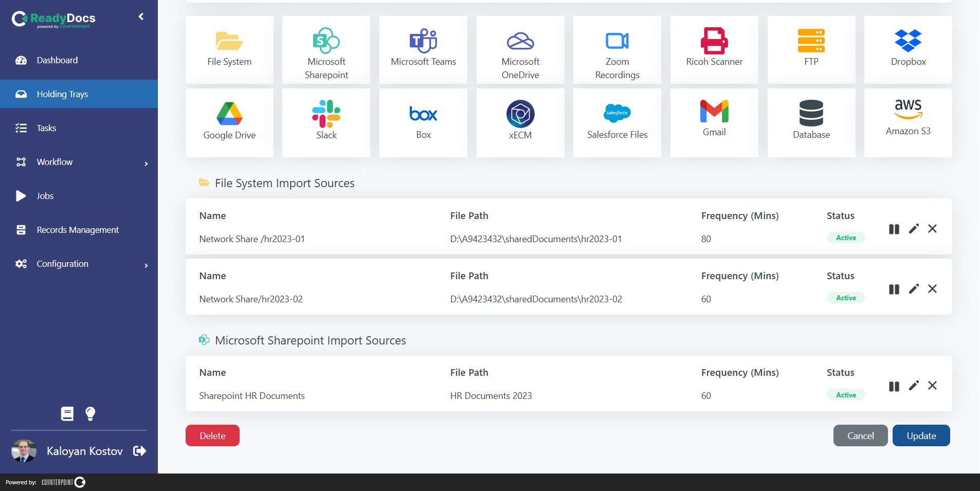Screen dimensions: 980x491
Task: Remove the Sharepoint HR Documents source
Action: pyautogui.click(x=932, y=386)
